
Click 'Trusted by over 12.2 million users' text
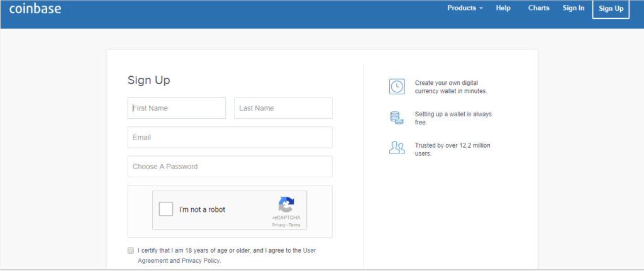tap(453, 150)
